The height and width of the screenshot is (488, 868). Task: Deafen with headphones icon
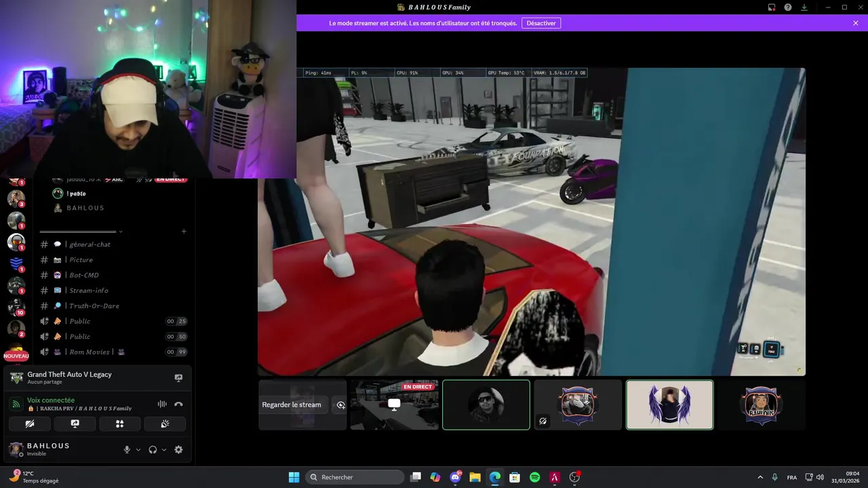tap(153, 449)
